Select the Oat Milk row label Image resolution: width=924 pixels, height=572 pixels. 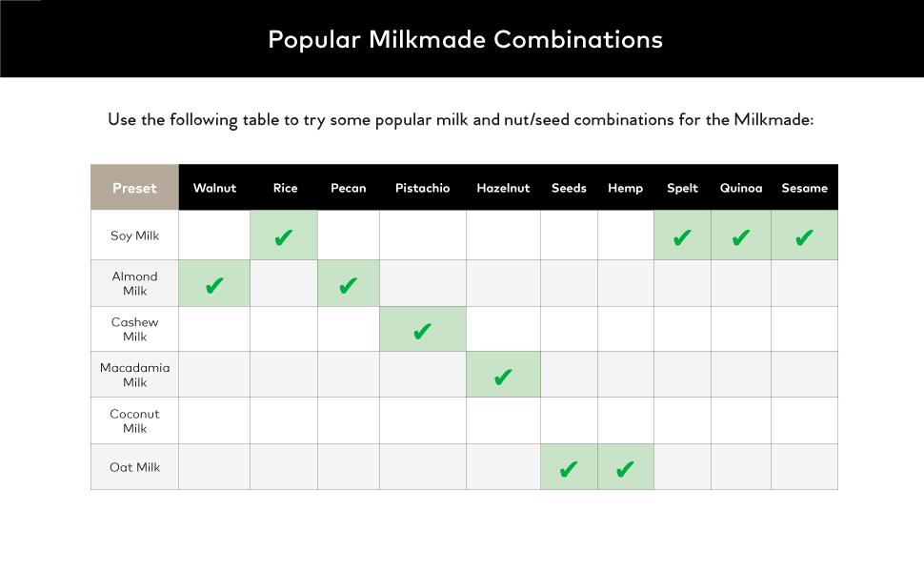pyautogui.click(x=134, y=467)
